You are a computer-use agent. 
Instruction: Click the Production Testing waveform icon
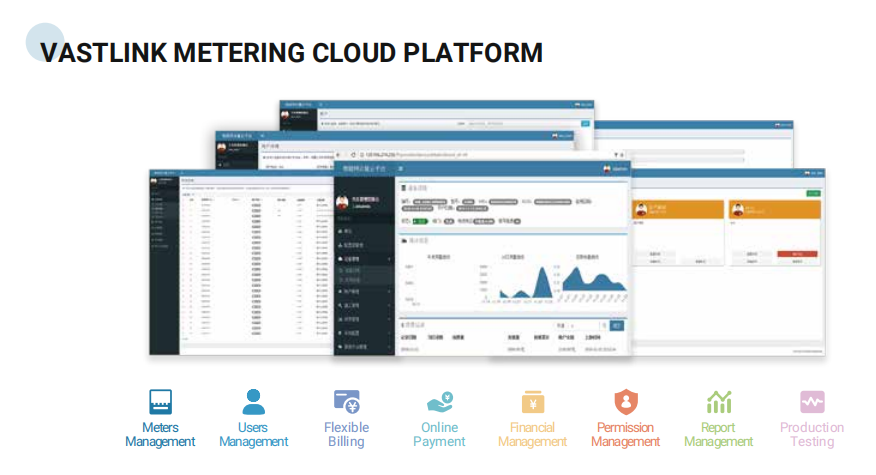point(812,402)
